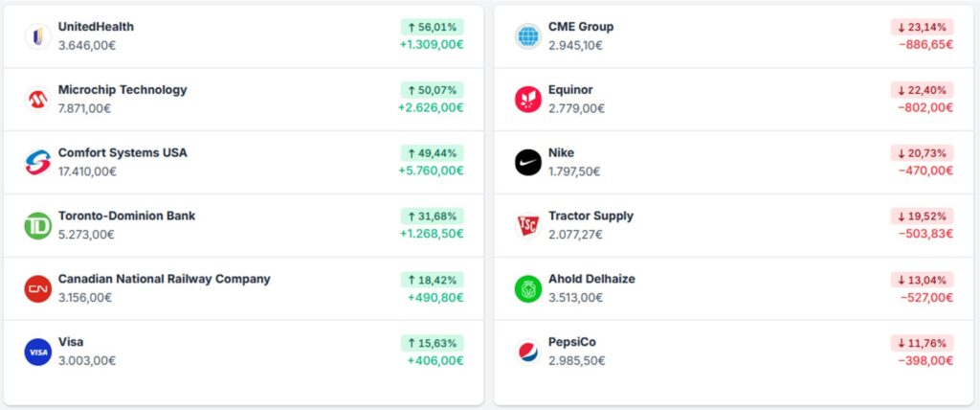Image resolution: width=980 pixels, height=410 pixels.
Task: Click the blue Visa logo icon
Action: click(38, 352)
